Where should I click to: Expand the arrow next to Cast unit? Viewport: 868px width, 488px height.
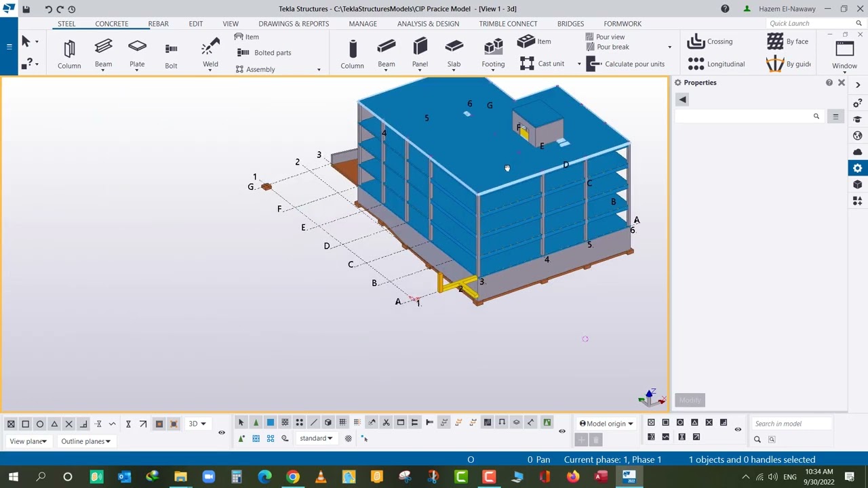click(579, 64)
